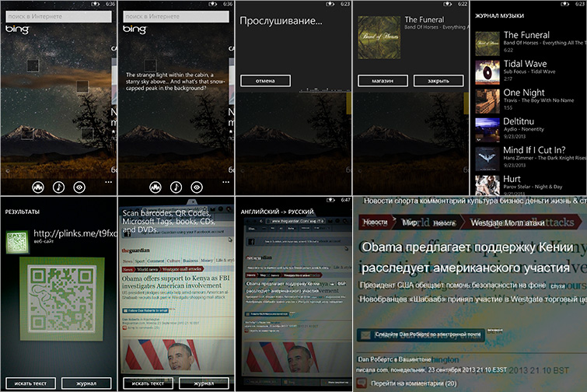Tap the eye vision icon on the caption-free Bing screen

click(79, 187)
